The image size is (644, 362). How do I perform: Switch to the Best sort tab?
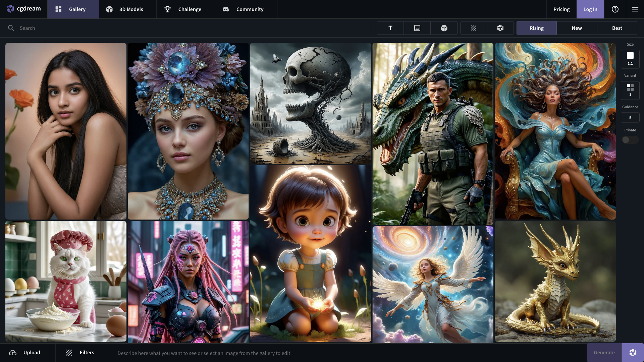point(617,28)
